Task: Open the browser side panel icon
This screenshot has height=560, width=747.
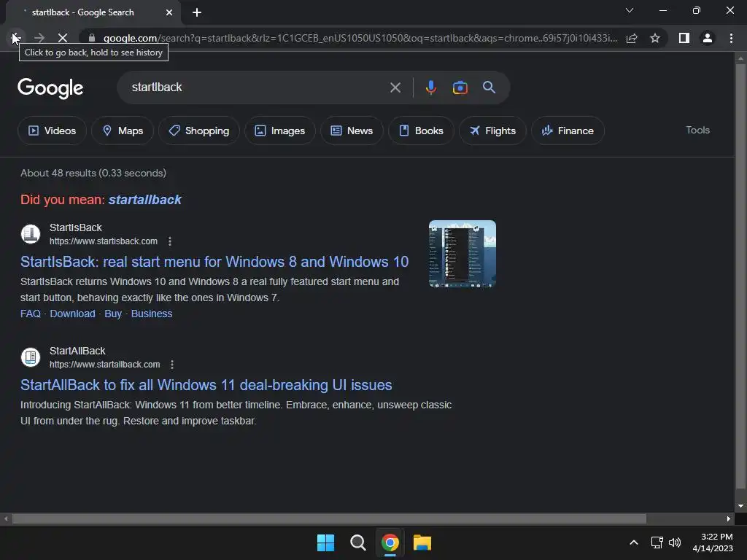Action: pos(684,38)
